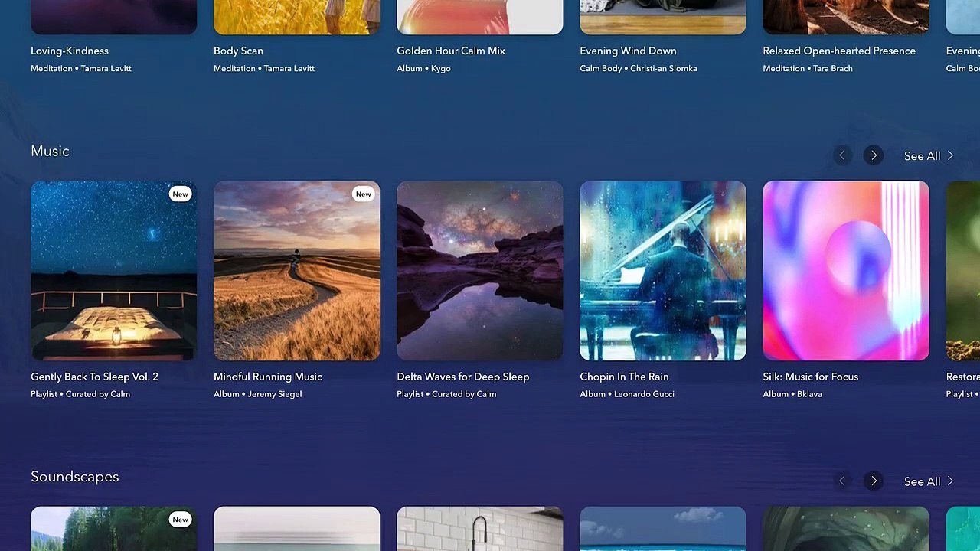Click the Relaxed Open-hearted Presence title
Screen dimensions: 980x551
839,51
